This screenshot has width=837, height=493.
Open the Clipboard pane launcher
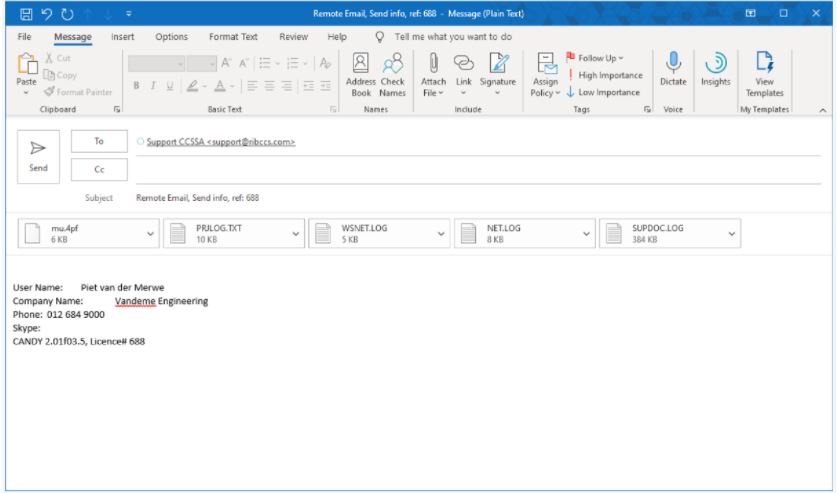[117, 109]
